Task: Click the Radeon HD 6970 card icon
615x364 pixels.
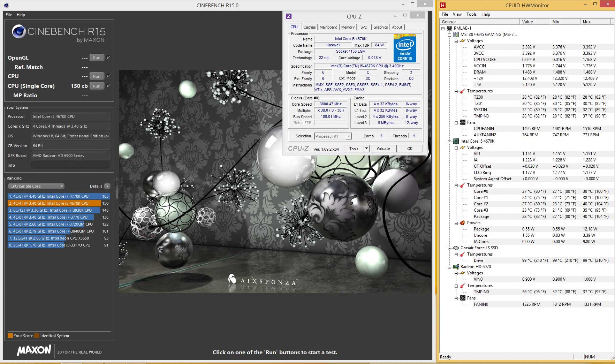Action: click(x=456, y=267)
